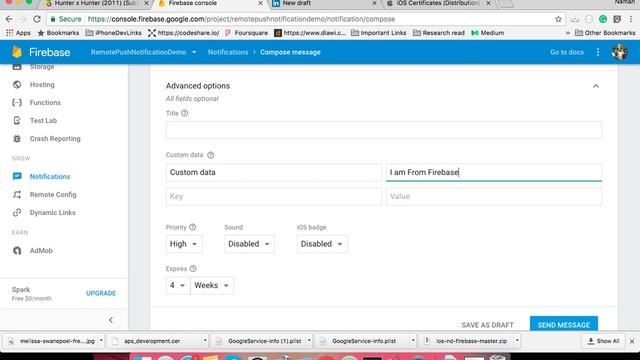Open the Chrome menu
This screenshot has width=640, height=360.
coord(631,19)
